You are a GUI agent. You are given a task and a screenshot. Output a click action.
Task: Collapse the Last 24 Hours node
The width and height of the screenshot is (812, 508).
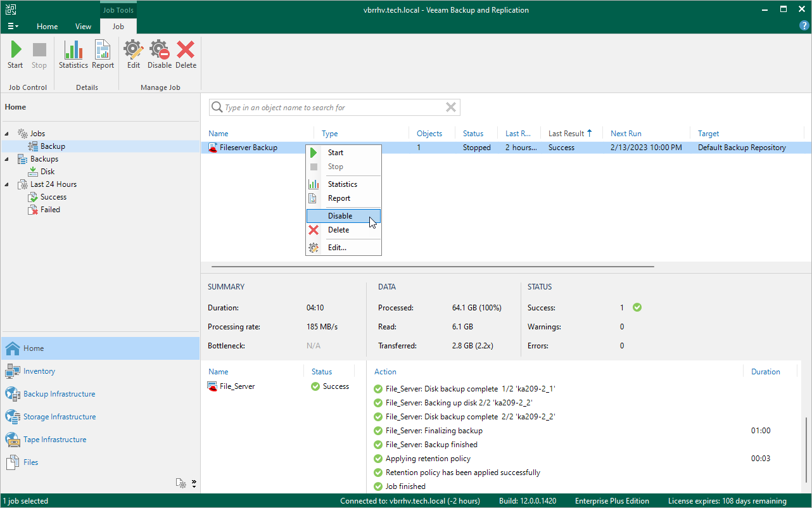coord(8,184)
